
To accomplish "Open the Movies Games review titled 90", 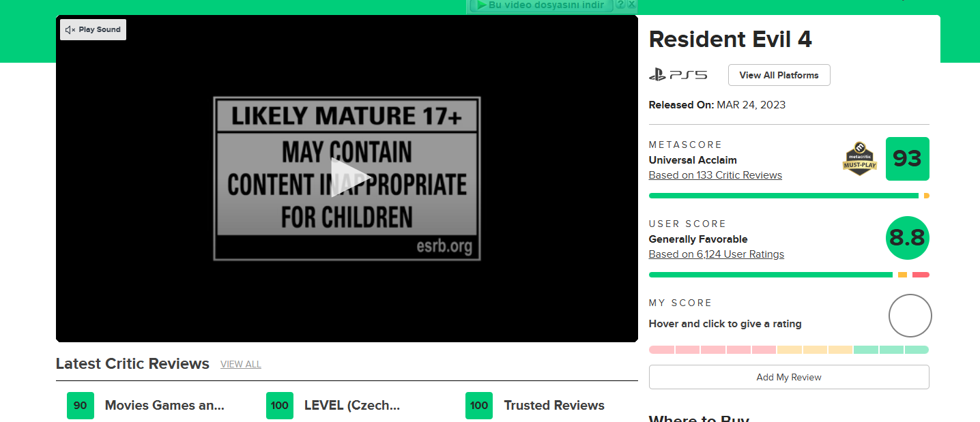I will click(x=164, y=406).
